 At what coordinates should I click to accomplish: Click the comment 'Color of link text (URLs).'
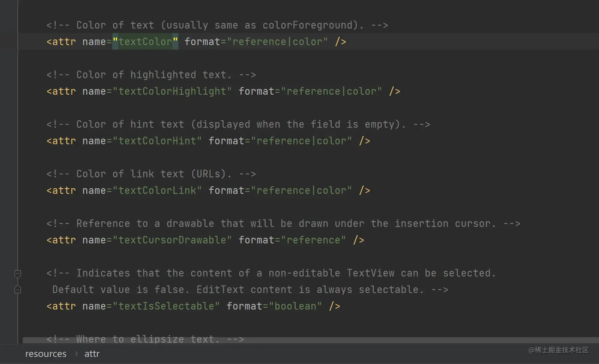point(151,174)
